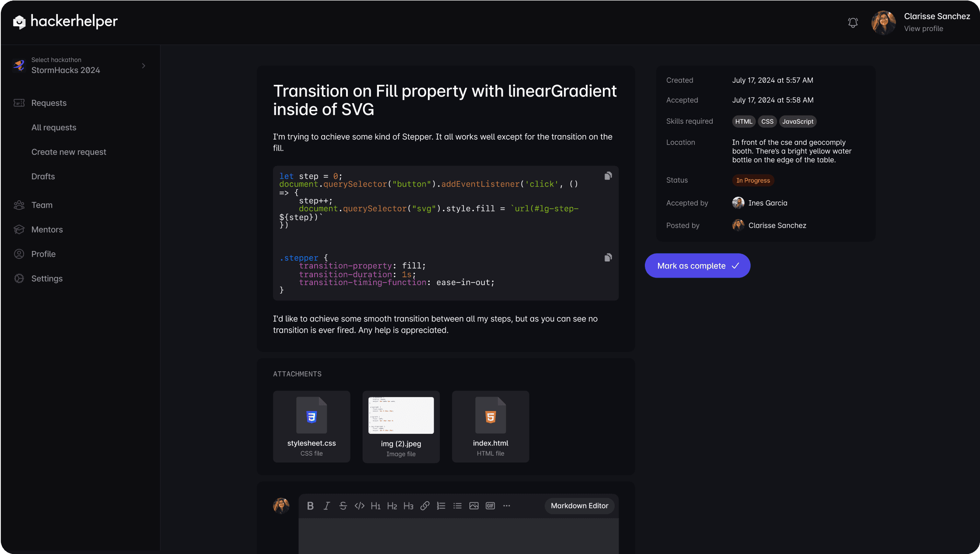Click inside the comment text area

pyautogui.click(x=458, y=536)
